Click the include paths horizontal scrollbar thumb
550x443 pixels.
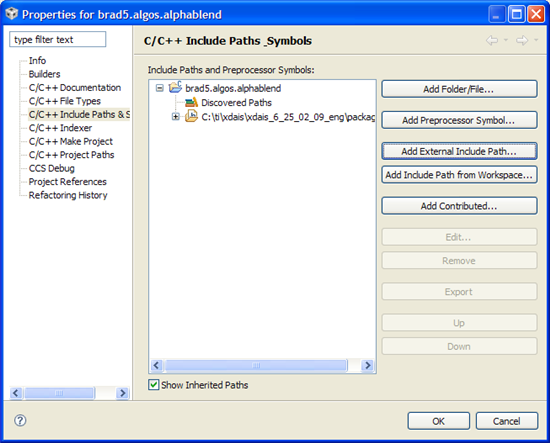point(256,365)
